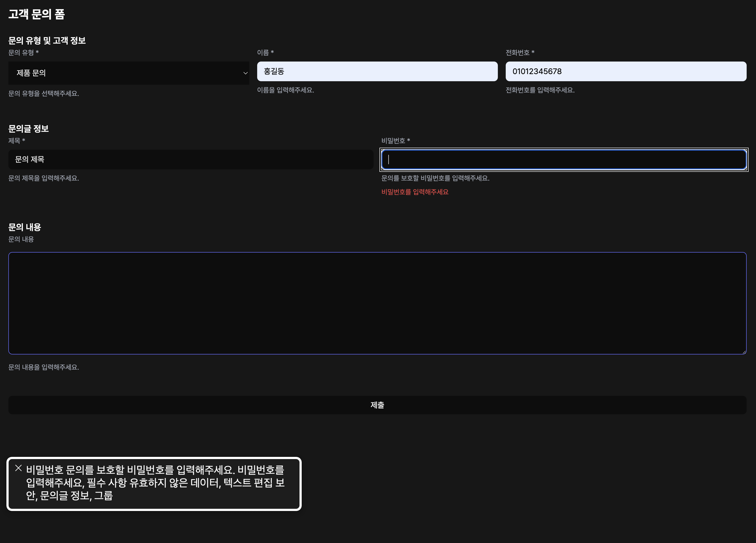Click the 비밀번호 * label text
756x543 pixels.
[x=395, y=141]
